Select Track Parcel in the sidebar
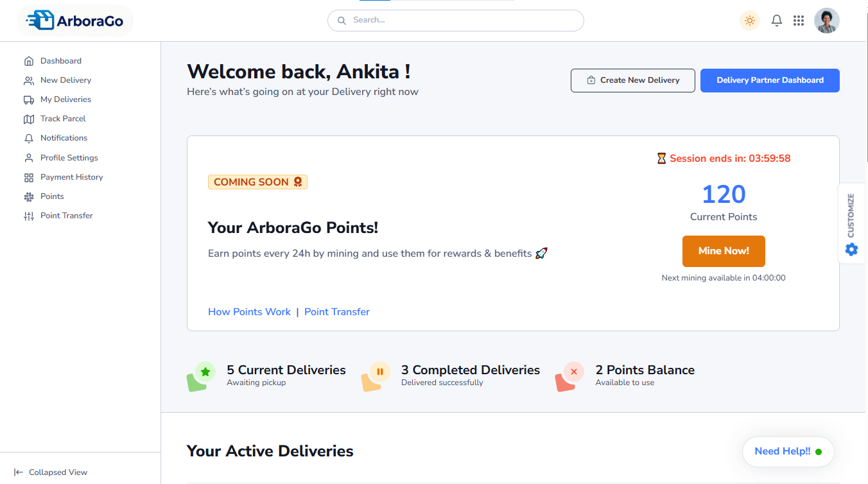 (x=63, y=119)
